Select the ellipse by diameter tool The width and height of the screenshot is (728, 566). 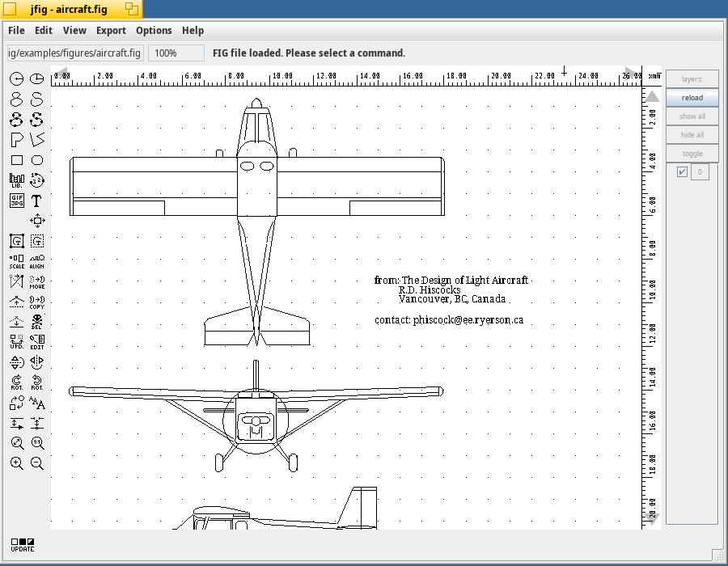[x=37, y=79]
